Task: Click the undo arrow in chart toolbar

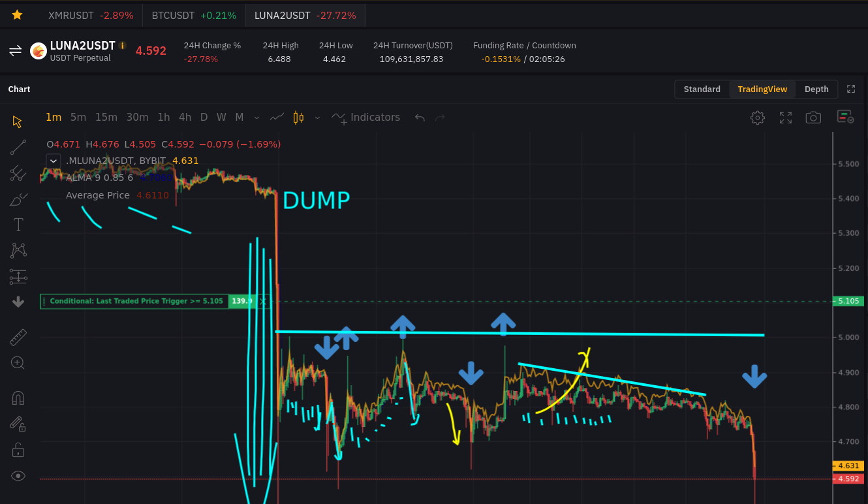Action: 420,118
